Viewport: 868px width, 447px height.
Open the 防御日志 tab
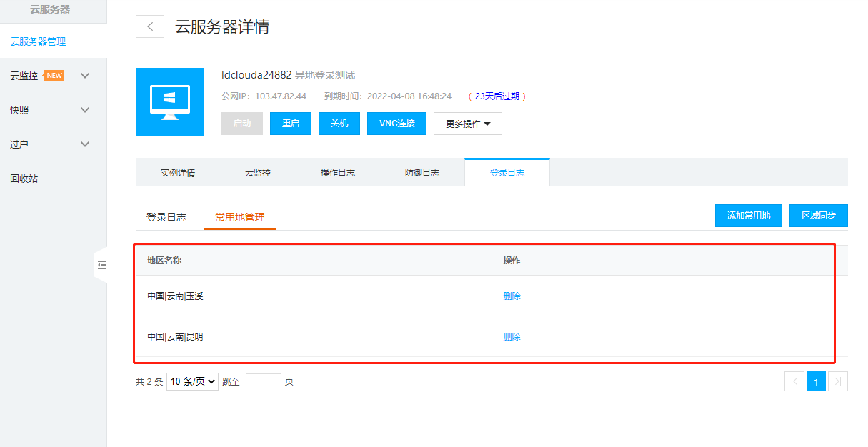pos(422,173)
